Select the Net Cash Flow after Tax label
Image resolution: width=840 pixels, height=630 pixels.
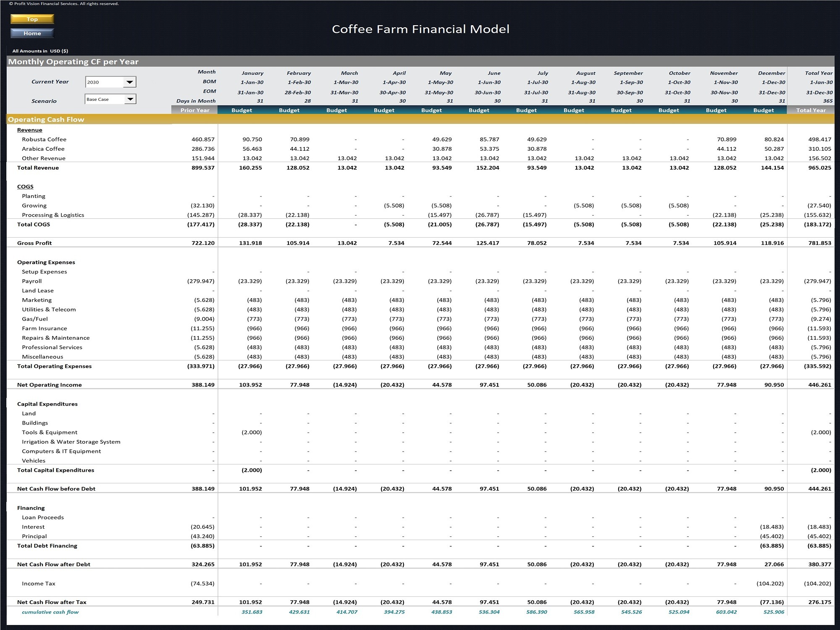tap(52, 602)
